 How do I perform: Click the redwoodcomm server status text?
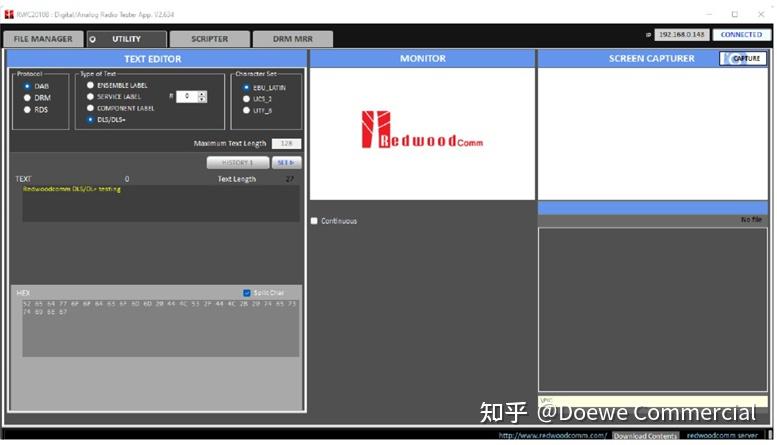[722, 436]
